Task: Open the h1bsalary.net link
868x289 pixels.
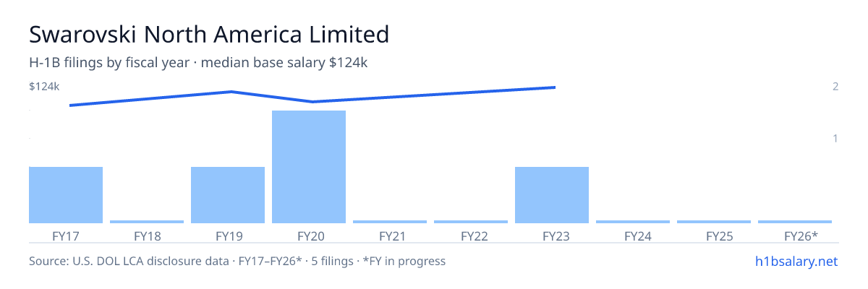Action: [796, 261]
